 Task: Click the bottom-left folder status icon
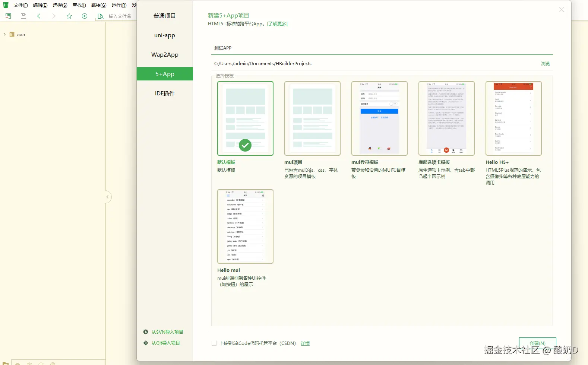coord(6,363)
